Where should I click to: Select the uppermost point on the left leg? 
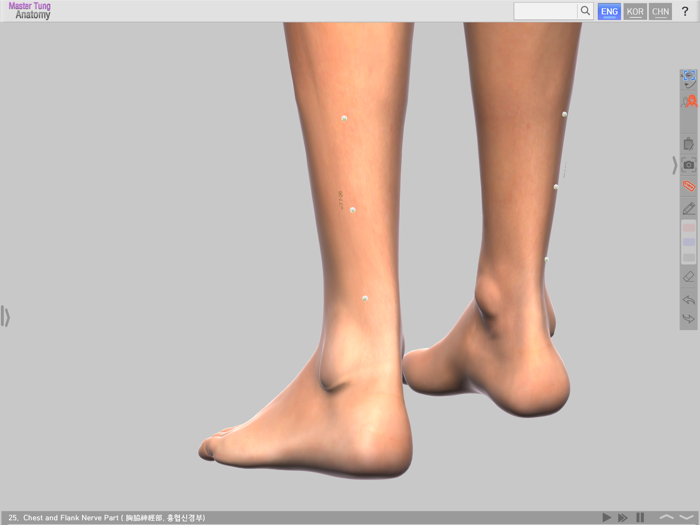click(344, 118)
